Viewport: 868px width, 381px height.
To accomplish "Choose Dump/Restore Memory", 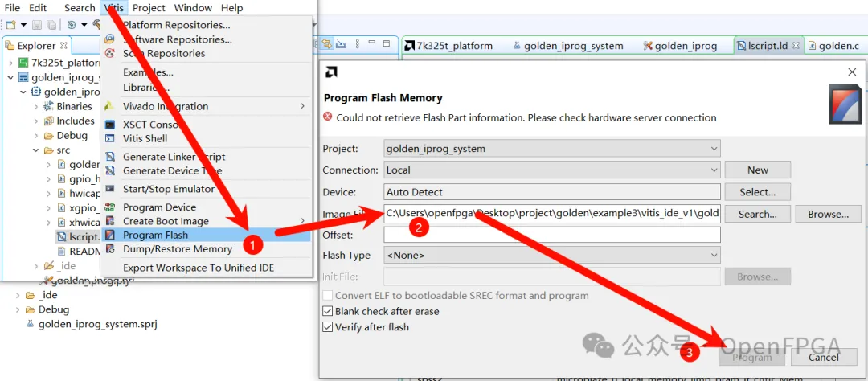I will click(178, 249).
